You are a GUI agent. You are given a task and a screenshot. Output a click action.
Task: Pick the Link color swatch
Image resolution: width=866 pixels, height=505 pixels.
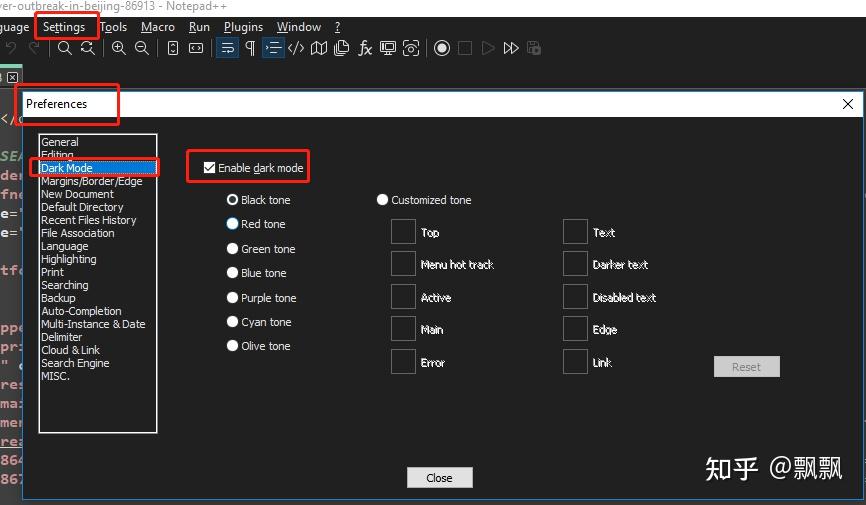point(575,361)
